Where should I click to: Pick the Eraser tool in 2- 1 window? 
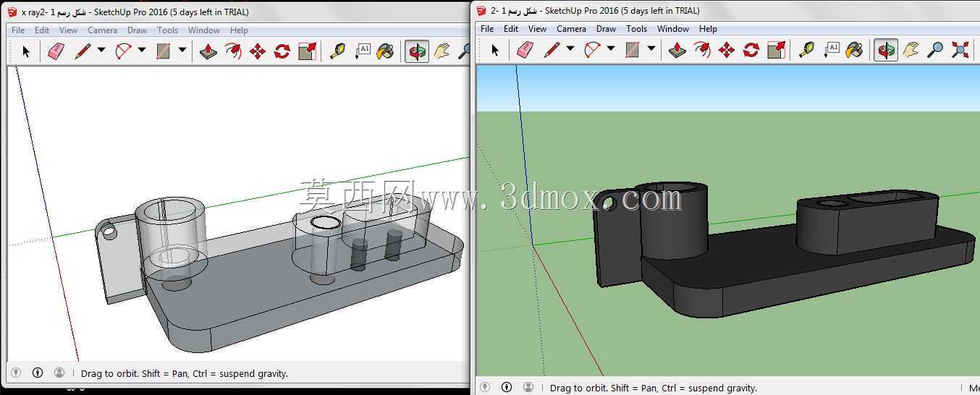pos(525,50)
